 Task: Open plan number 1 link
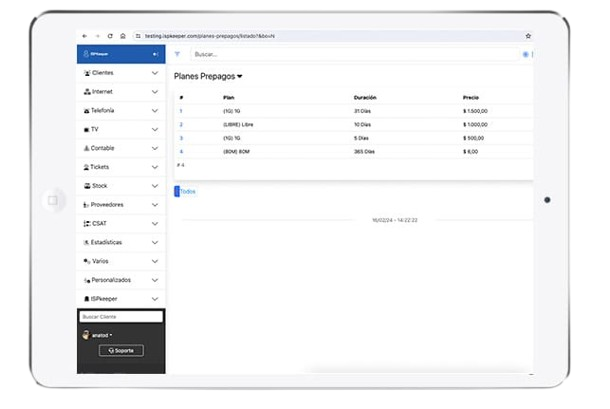181,111
